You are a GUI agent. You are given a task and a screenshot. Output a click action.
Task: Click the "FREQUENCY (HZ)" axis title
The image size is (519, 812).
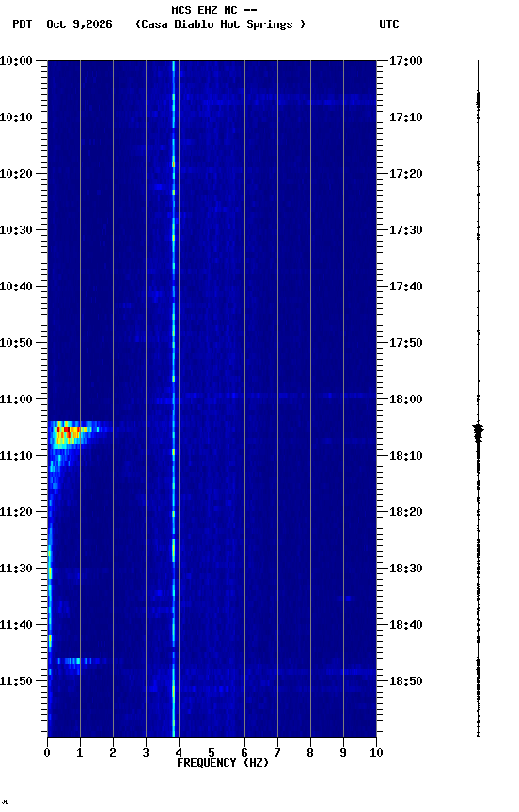point(223,763)
